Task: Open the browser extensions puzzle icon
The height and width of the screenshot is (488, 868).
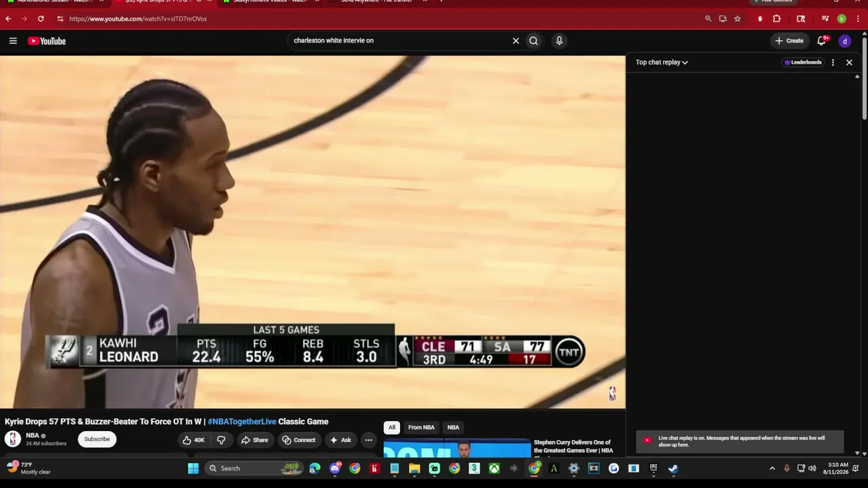Action: click(776, 19)
